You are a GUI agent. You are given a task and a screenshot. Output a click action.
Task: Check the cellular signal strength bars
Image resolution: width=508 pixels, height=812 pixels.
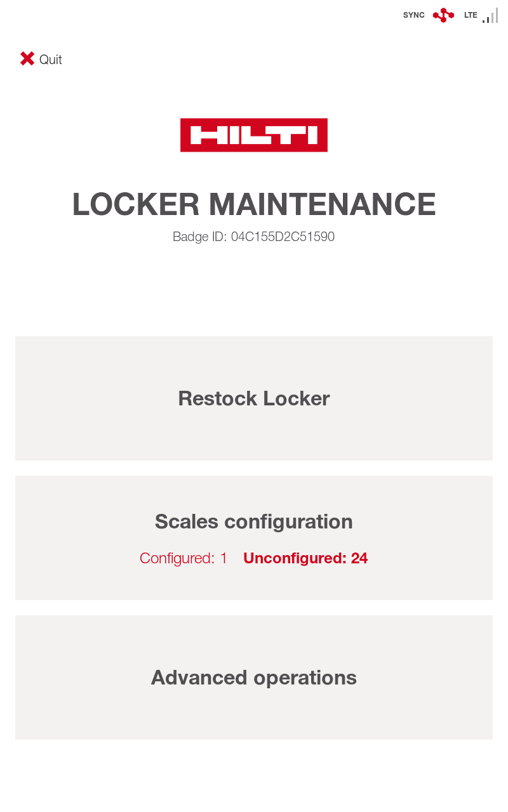(490, 16)
